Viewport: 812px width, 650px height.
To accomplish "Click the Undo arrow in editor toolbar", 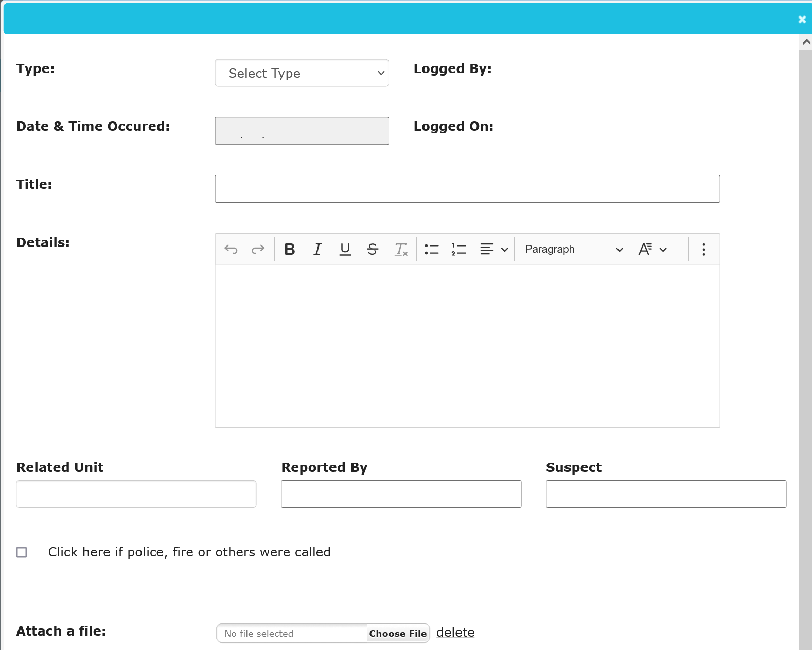I will (231, 250).
